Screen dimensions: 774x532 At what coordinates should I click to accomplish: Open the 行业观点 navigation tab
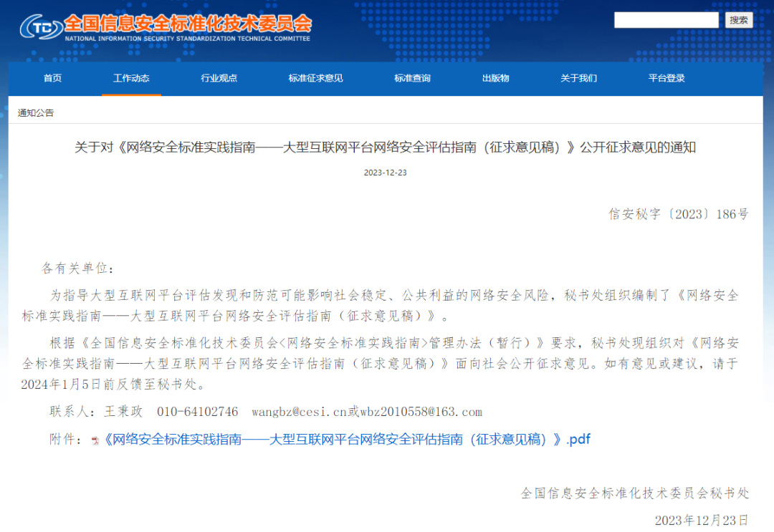pos(219,78)
